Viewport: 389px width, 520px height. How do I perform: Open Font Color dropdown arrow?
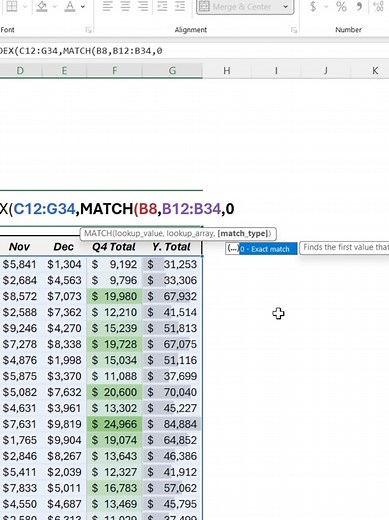[x=83, y=6]
